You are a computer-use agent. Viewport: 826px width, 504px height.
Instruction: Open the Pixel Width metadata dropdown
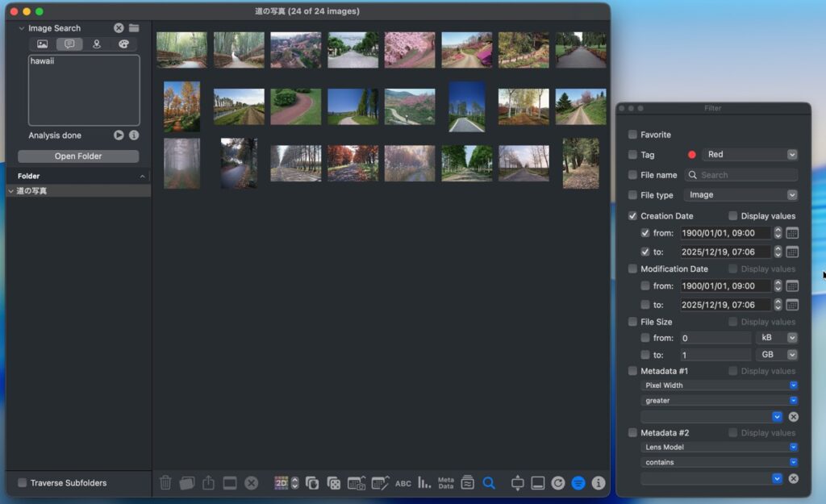[719, 385]
